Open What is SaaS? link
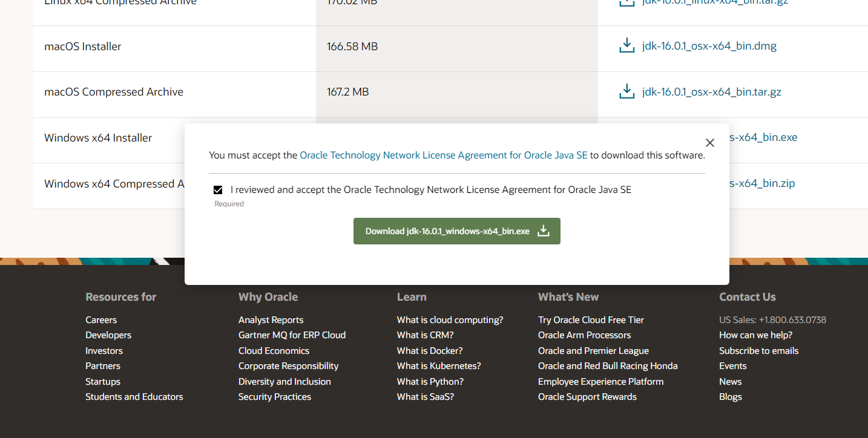Image resolution: width=868 pixels, height=438 pixels. (x=426, y=397)
